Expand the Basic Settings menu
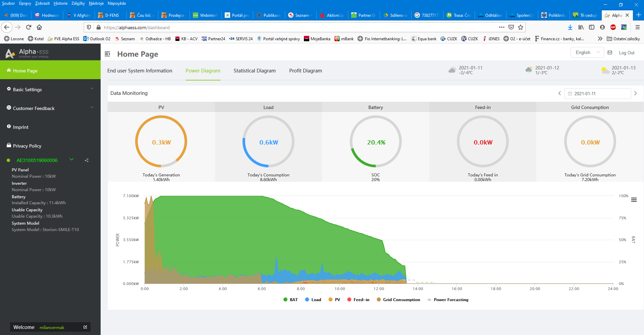This screenshot has width=644, height=335. tap(50, 89)
